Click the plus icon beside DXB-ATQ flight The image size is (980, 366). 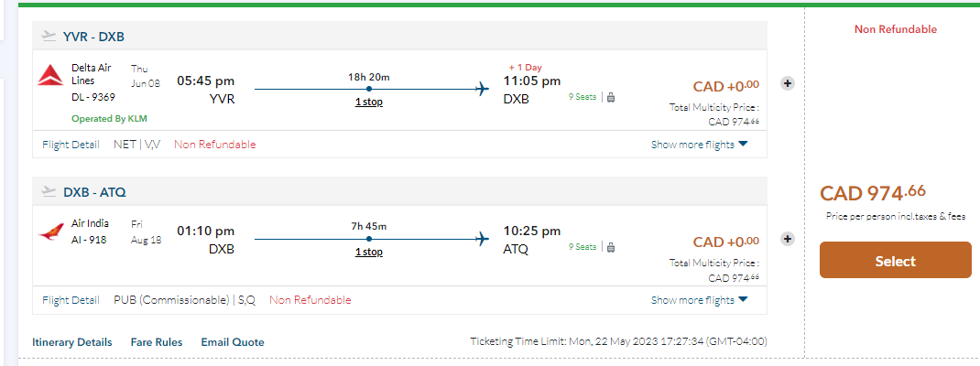[787, 239]
